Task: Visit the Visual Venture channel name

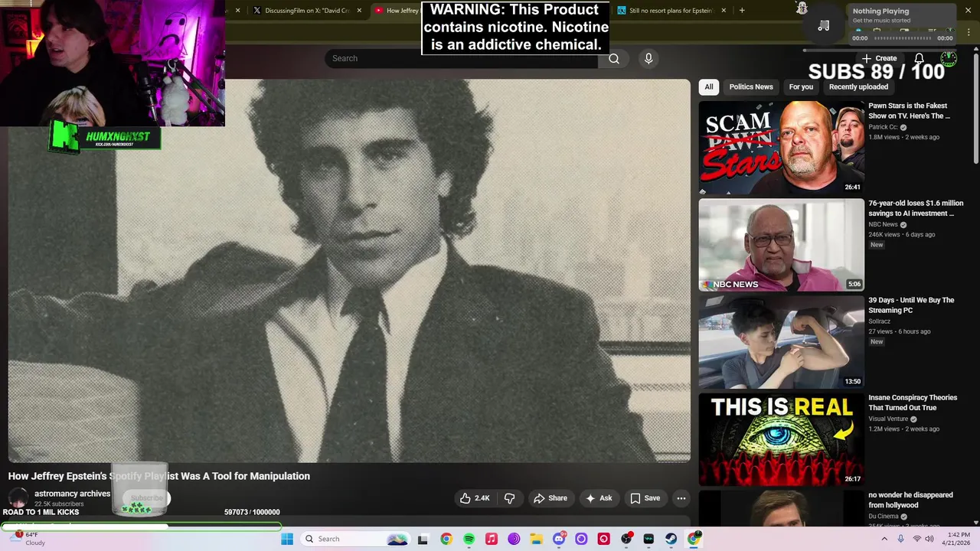Action: 888,419
